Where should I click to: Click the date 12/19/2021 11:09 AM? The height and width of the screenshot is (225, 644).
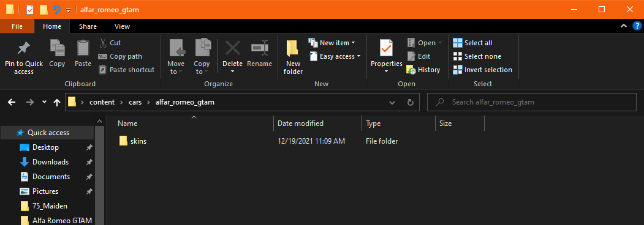311,141
